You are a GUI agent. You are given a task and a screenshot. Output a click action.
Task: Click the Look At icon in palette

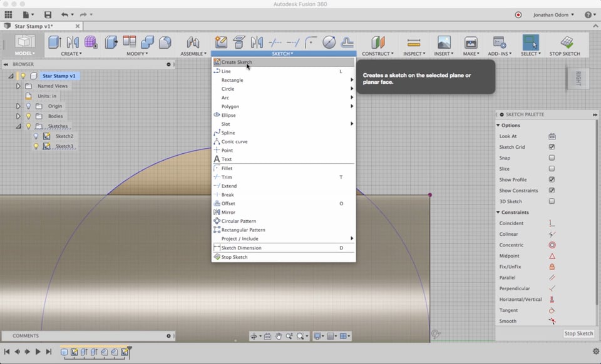coord(552,136)
